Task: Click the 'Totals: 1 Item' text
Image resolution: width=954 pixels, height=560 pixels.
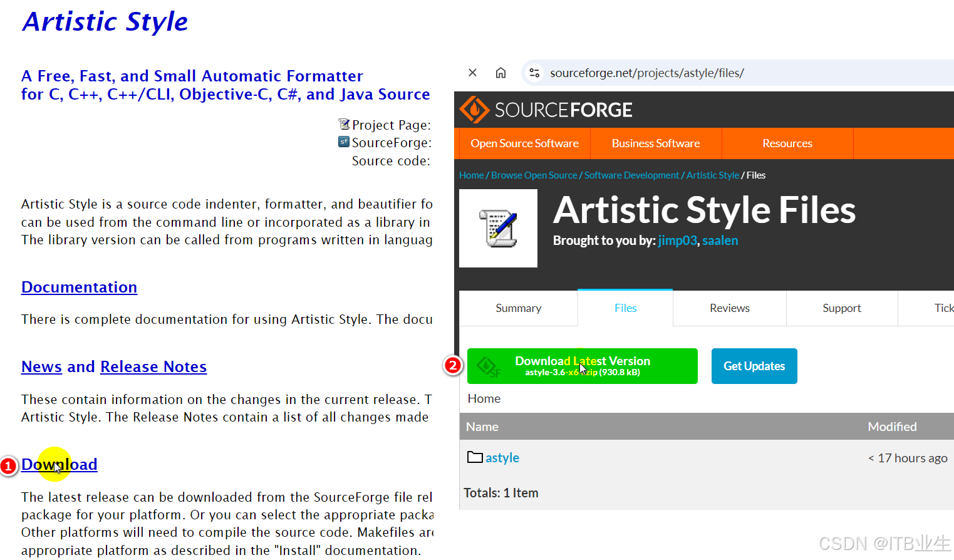Action: pyautogui.click(x=501, y=493)
